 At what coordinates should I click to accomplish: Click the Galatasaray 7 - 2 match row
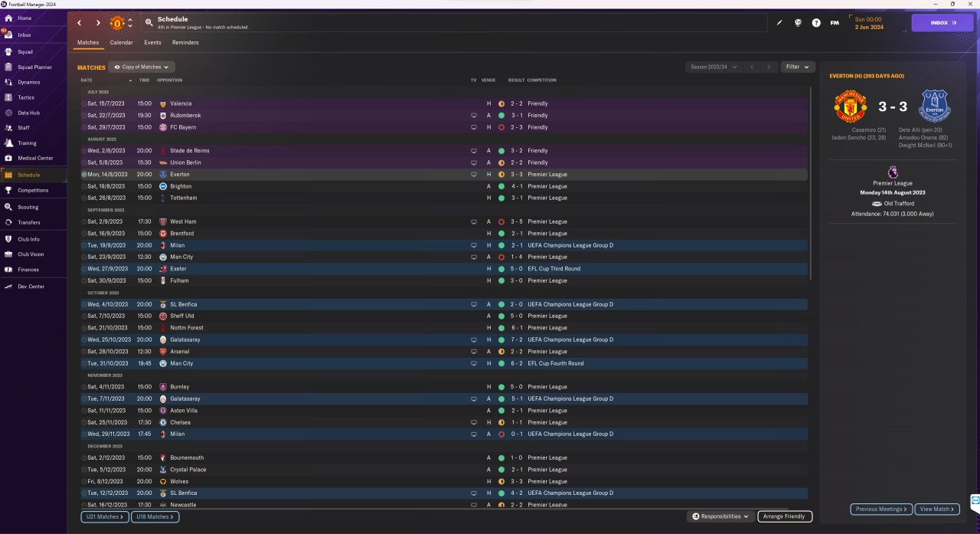[443, 339]
